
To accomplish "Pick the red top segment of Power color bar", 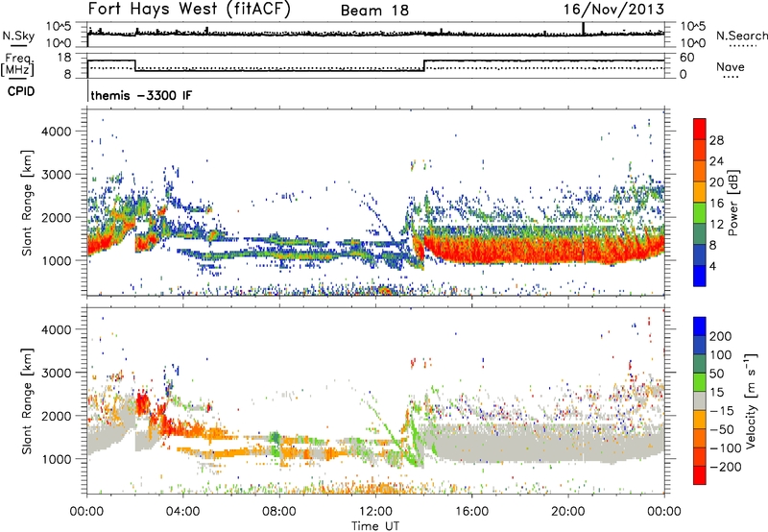I will [700, 130].
